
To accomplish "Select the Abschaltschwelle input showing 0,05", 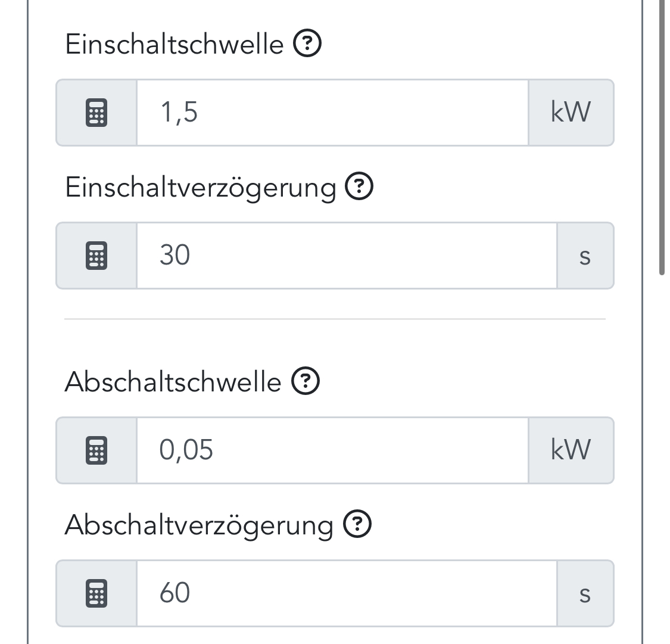I will coord(332,450).
